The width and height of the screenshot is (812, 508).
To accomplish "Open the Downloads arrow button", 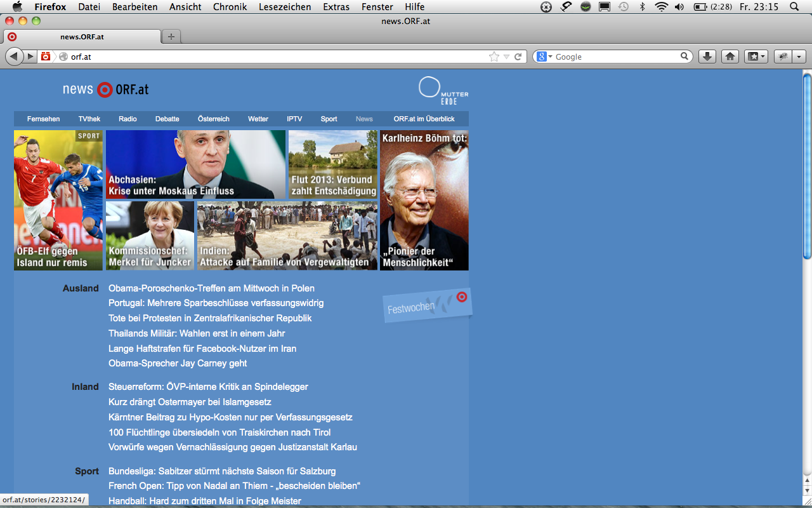I will (x=707, y=57).
